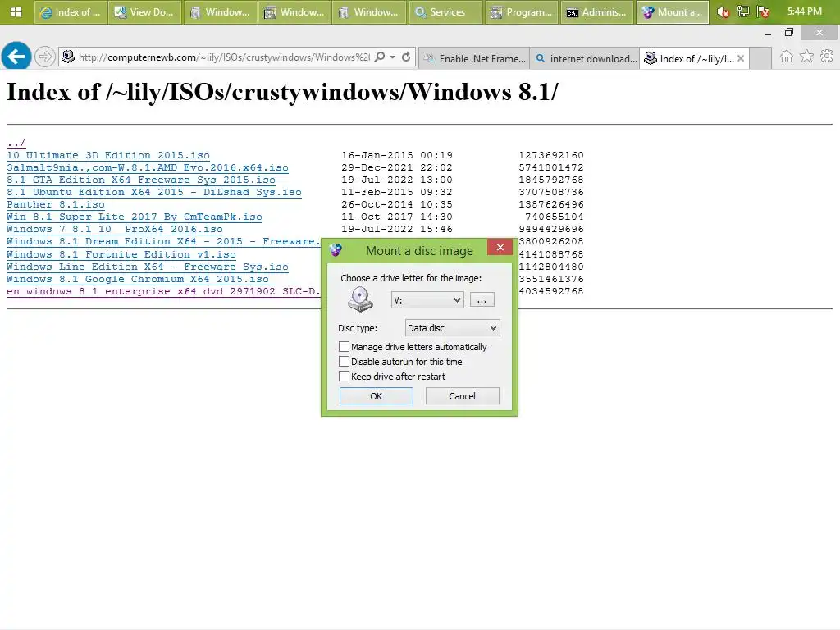Open the favorites star icon
Screen dimensions: 840x630
coord(806,57)
